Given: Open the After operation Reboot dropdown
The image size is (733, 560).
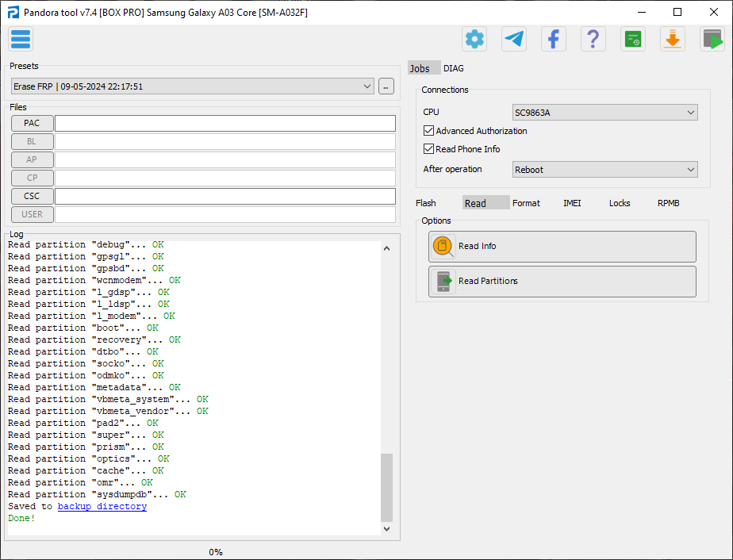Looking at the screenshot, I should (x=605, y=170).
